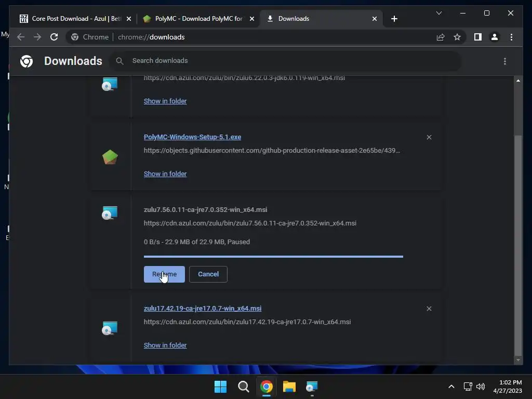This screenshot has width=532, height=399.
Task: Click the zulu6 installer file icon
Action: click(110, 84)
